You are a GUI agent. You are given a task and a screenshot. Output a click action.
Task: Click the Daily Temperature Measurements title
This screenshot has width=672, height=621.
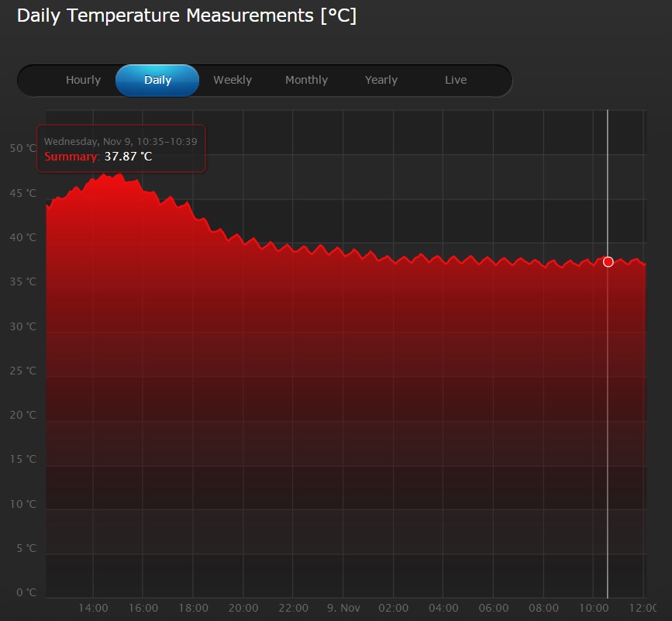click(x=187, y=16)
